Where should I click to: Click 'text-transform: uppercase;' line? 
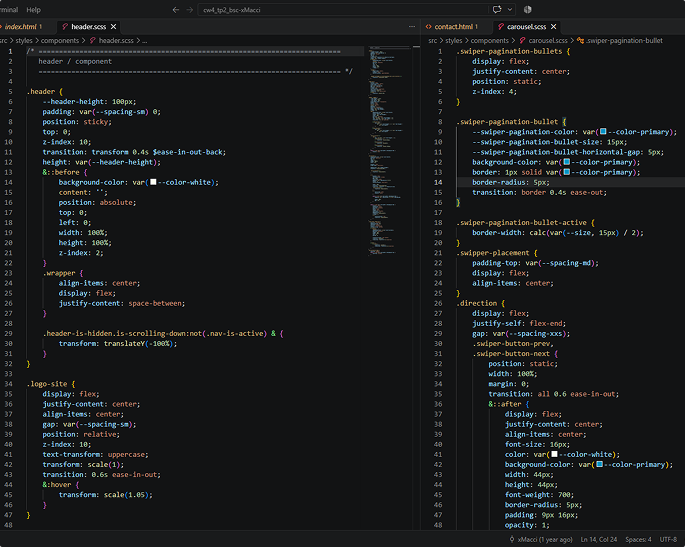point(95,454)
